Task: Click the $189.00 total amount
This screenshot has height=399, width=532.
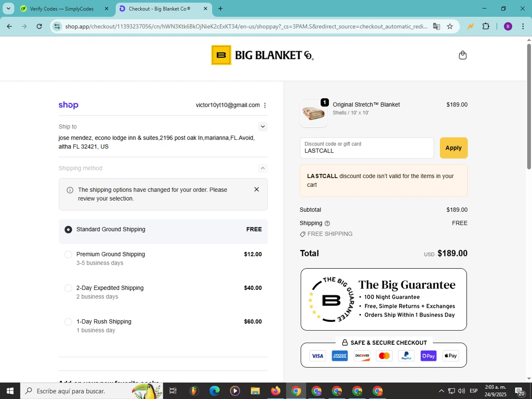Action: point(452,253)
